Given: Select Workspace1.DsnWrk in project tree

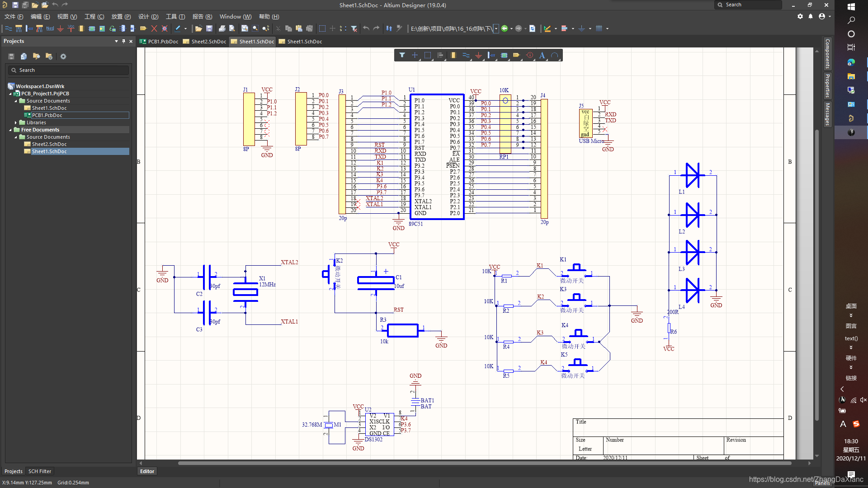Looking at the screenshot, I should (40, 87).
